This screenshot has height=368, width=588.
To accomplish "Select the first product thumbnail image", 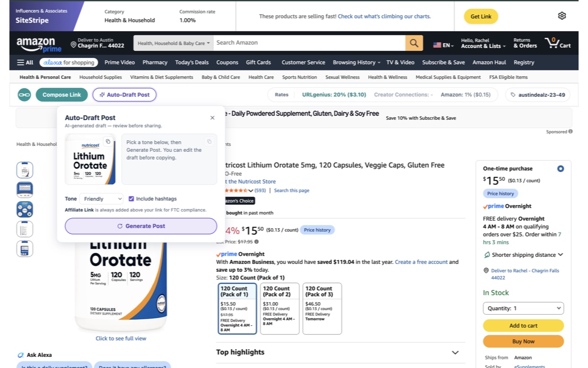I will [25, 170].
